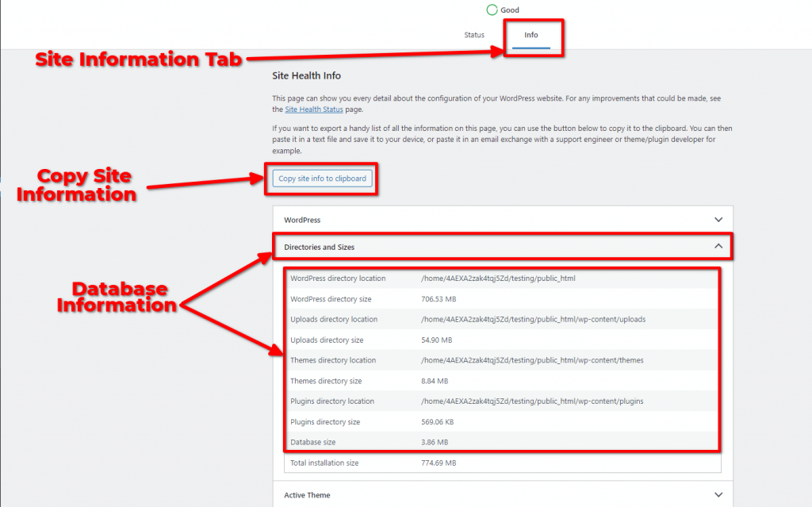Viewport: 812px width, 507px height.
Task: Click the Good status circle indicator
Action: pyautogui.click(x=492, y=10)
